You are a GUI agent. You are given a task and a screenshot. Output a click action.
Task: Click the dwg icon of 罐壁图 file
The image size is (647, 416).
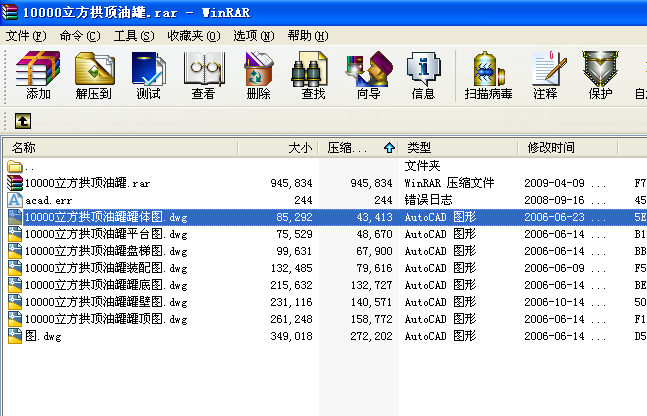(x=15, y=302)
